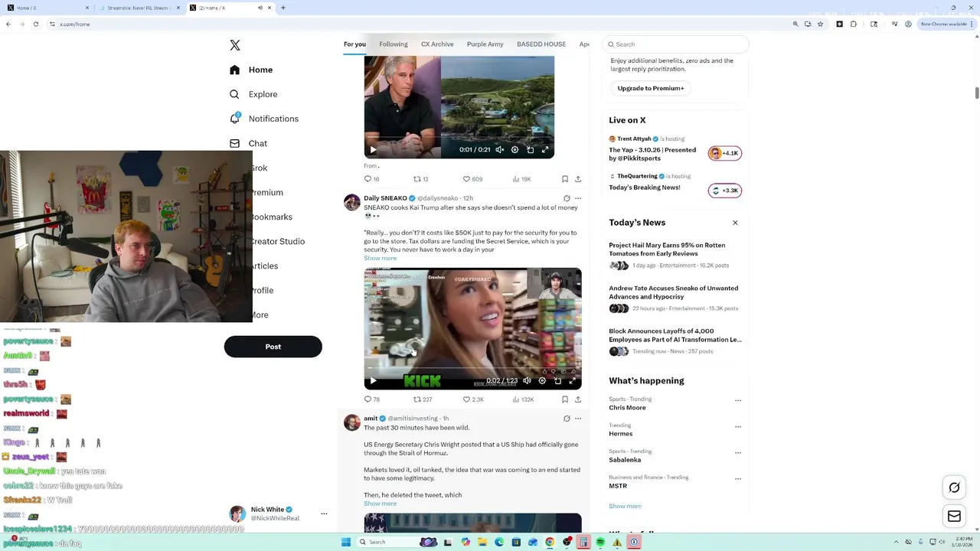Click the Daily SNEAKO display name
Viewport: 980px width, 551px height.
point(385,198)
